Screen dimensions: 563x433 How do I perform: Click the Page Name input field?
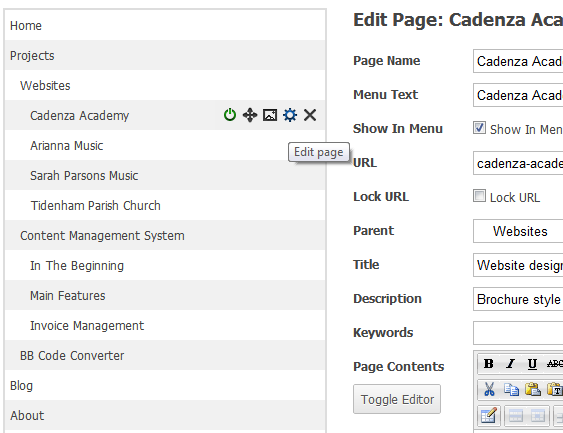pyautogui.click(x=518, y=61)
